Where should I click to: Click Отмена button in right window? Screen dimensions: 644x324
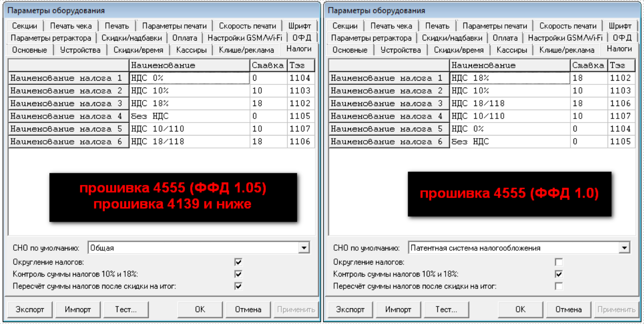(x=568, y=309)
